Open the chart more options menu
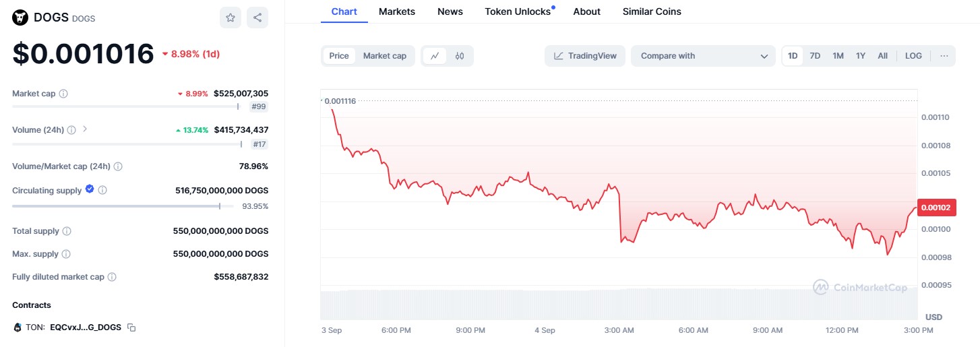This screenshot has width=980, height=347. [944, 56]
